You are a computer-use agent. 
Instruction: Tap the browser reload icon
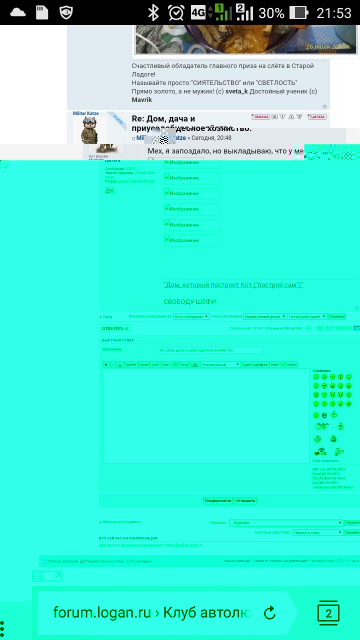point(269,613)
